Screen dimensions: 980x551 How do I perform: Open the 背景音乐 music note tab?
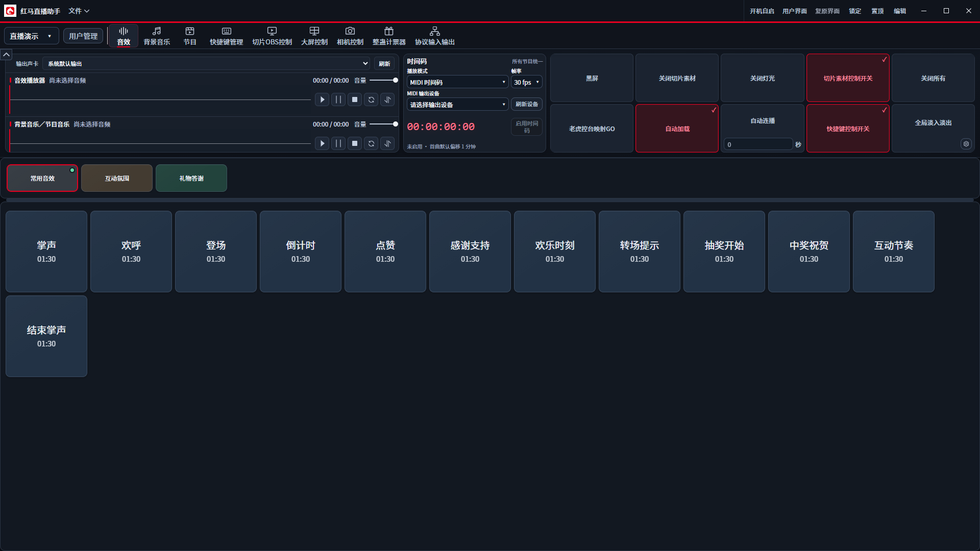(157, 36)
